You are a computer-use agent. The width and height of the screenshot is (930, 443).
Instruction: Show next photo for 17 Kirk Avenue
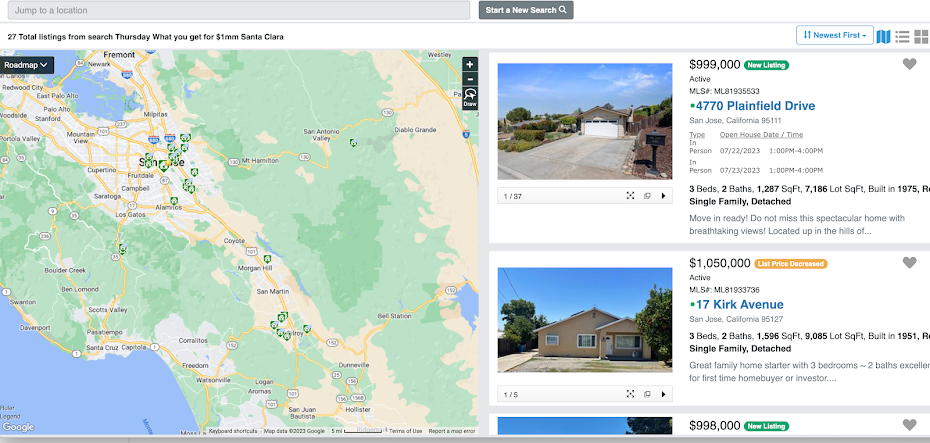663,394
